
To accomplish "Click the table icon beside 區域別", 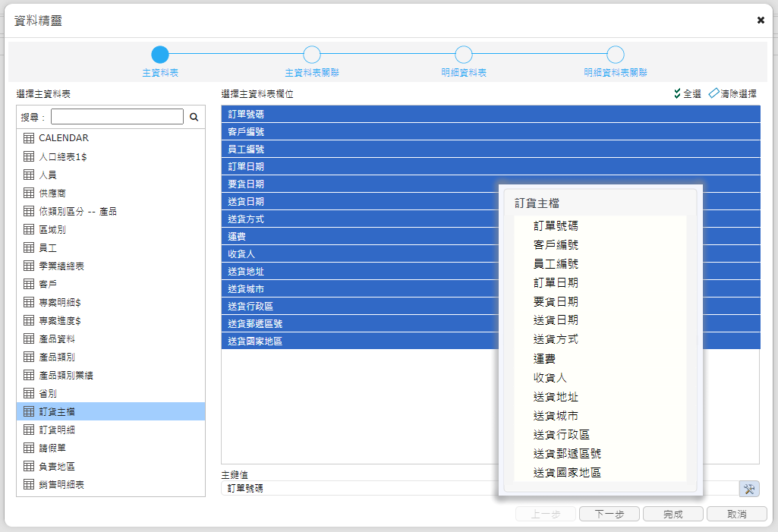I will coord(29,229).
